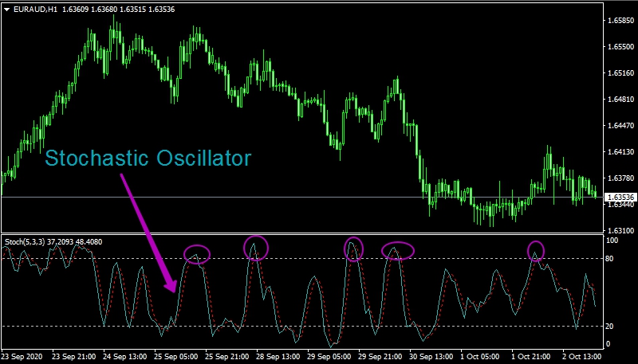The image size is (638, 364).
Task: Click the 1.65850 price axis label
Action: pyautogui.click(x=619, y=19)
